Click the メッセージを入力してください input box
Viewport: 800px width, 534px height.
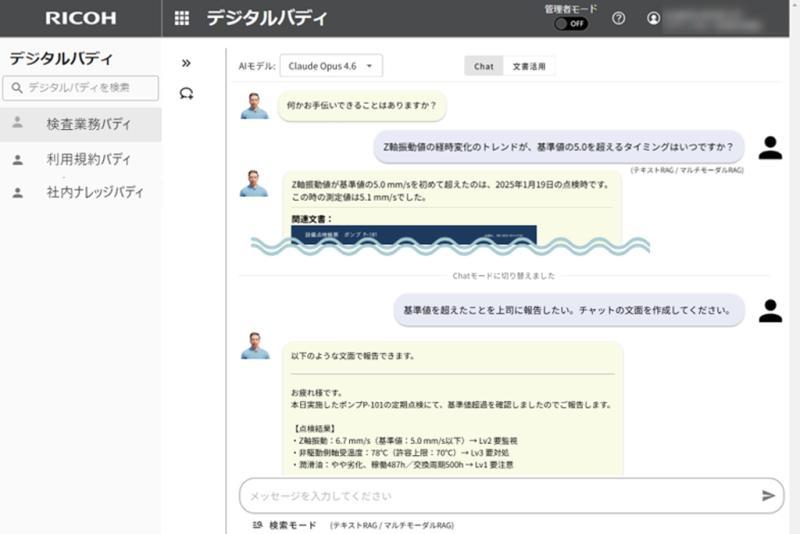point(511,496)
